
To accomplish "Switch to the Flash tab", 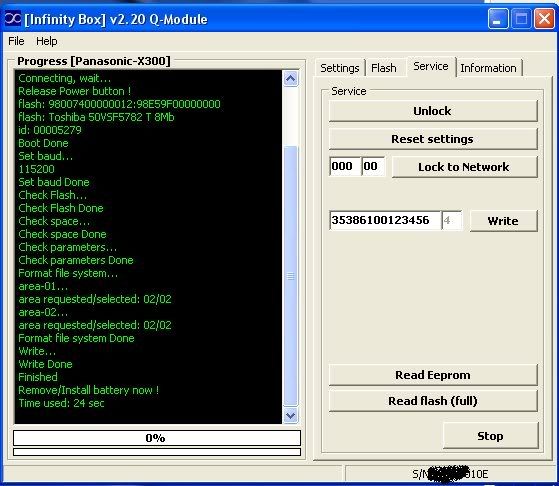I will coord(384,68).
